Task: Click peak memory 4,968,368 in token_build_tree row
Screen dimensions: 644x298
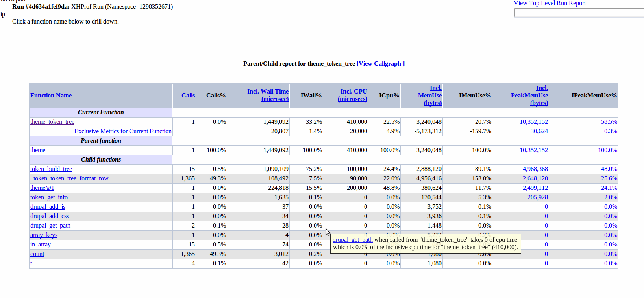Action: (x=535, y=169)
